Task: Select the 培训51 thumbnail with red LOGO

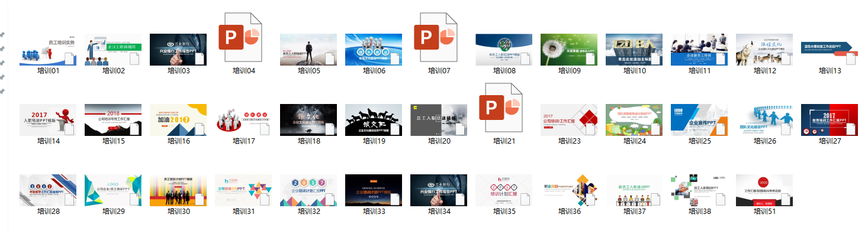Action: click(764, 190)
